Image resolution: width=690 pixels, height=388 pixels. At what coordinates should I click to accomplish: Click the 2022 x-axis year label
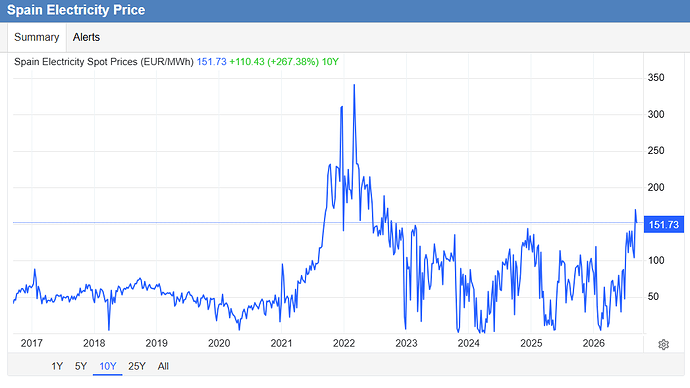pyautogui.click(x=344, y=343)
